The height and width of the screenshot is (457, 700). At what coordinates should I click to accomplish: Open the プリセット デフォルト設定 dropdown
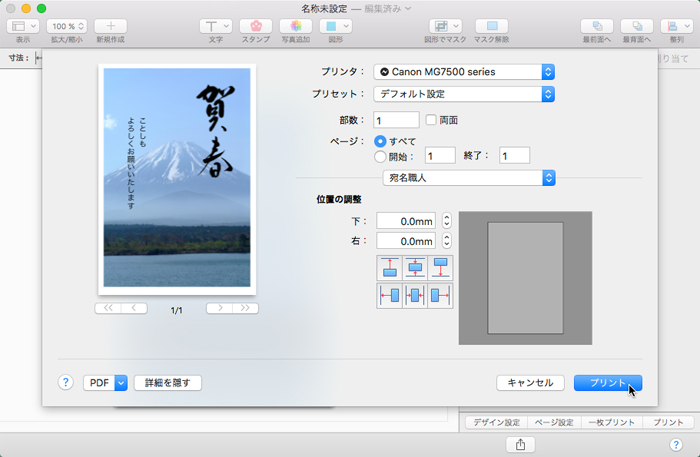[x=463, y=94]
